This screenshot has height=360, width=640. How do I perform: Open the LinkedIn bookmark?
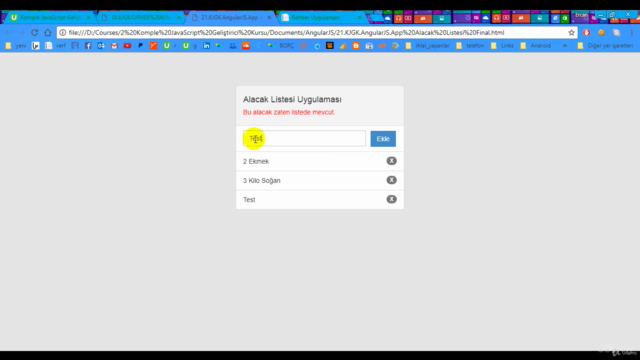pyautogui.click(x=207, y=46)
